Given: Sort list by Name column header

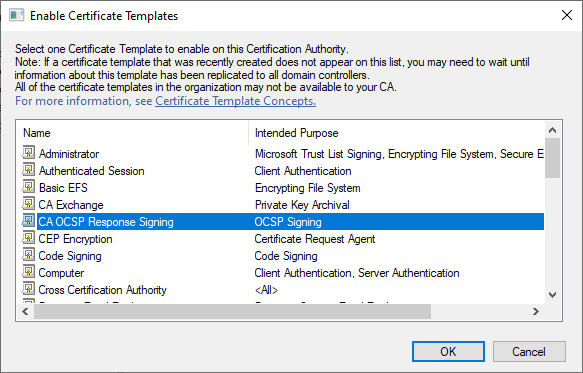Looking at the screenshot, I should point(132,133).
